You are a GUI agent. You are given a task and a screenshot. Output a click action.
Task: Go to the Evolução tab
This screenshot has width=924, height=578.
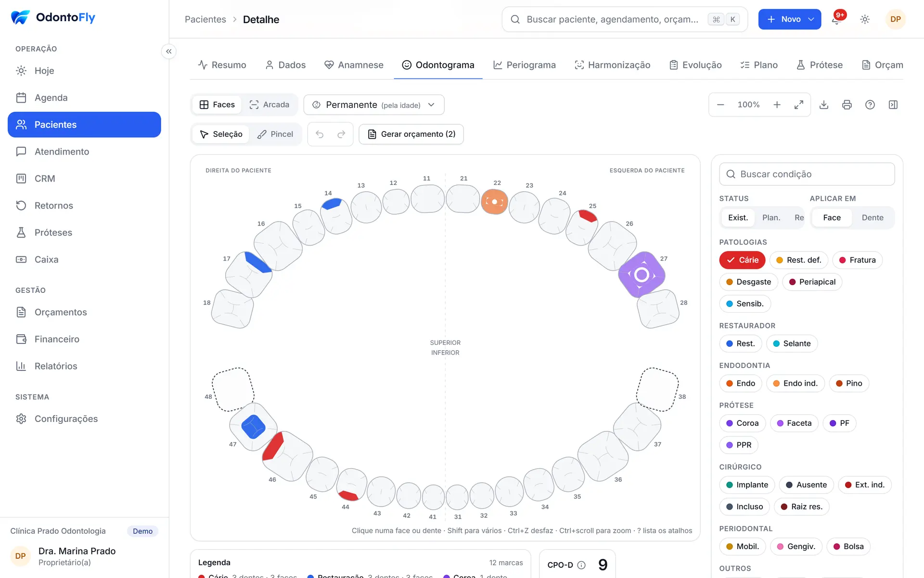click(x=695, y=65)
